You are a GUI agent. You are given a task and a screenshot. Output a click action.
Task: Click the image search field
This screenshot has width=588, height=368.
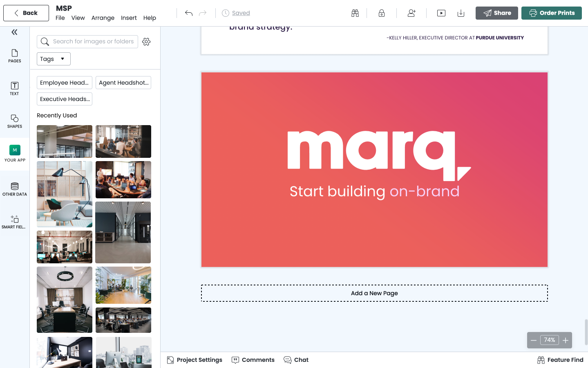click(x=87, y=41)
